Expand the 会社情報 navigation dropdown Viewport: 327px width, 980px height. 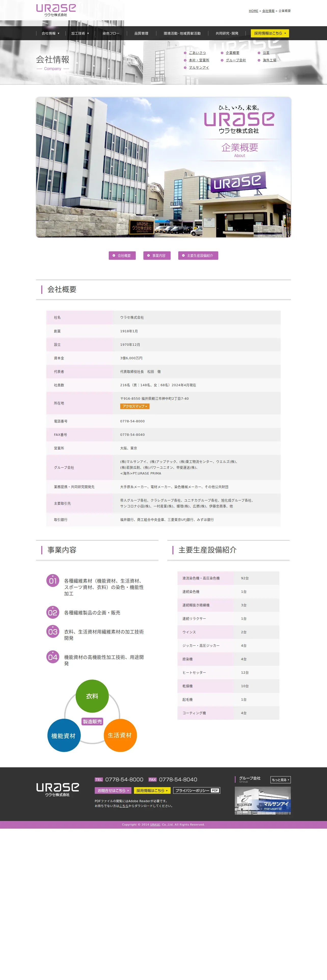50,34
